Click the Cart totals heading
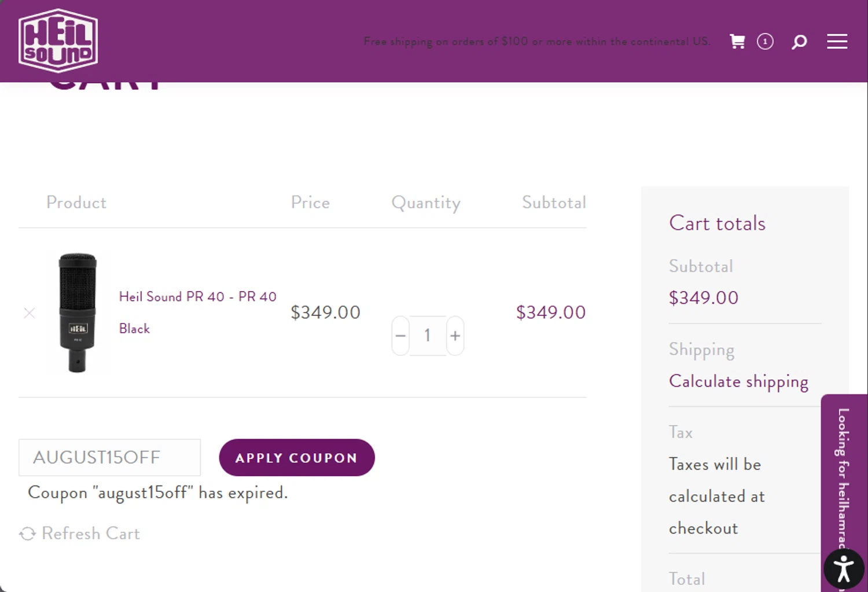Image resolution: width=868 pixels, height=592 pixels. 717,223
